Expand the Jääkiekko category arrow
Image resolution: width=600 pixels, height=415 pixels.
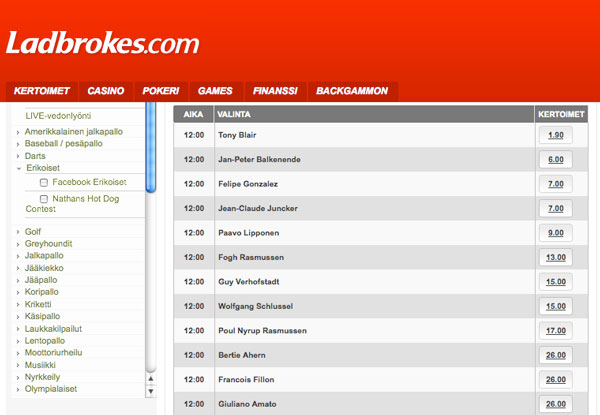click(x=18, y=269)
